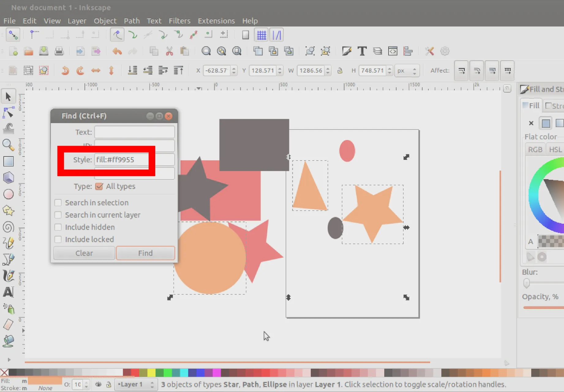Screen dimensions: 564x392
Task: Toggle the width/height lock ratio
Action: [x=340, y=71]
